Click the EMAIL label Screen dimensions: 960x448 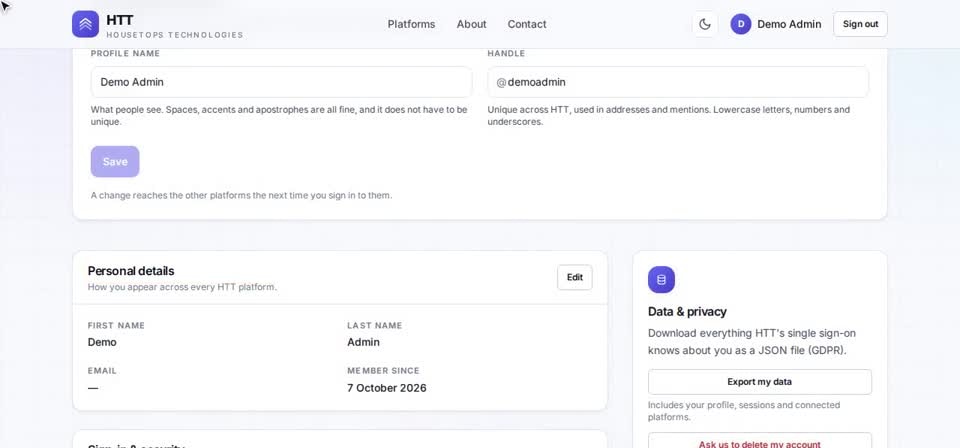(x=102, y=371)
